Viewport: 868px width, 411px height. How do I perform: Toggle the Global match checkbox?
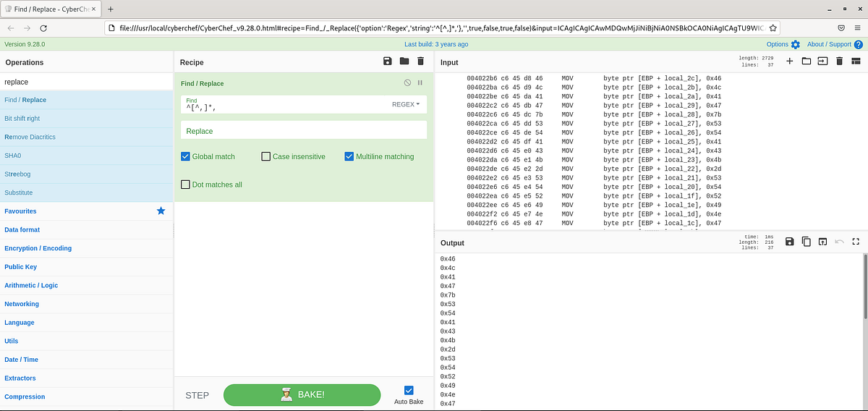(x=186, y=156)
